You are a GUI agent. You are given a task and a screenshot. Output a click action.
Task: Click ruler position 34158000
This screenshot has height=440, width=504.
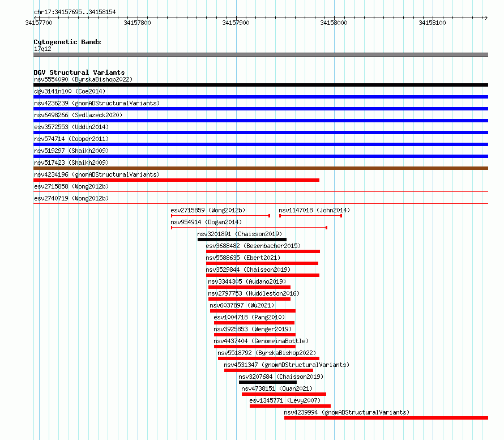tap(334, 23)
